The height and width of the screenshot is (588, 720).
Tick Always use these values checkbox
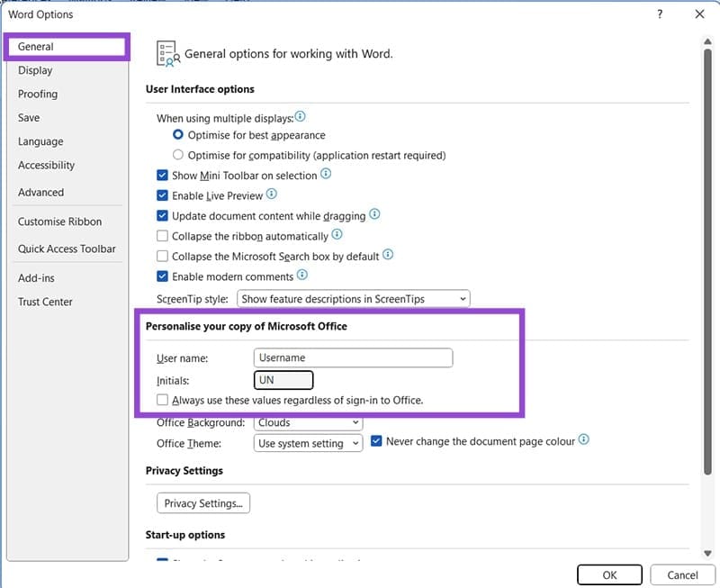coord(163,400)
